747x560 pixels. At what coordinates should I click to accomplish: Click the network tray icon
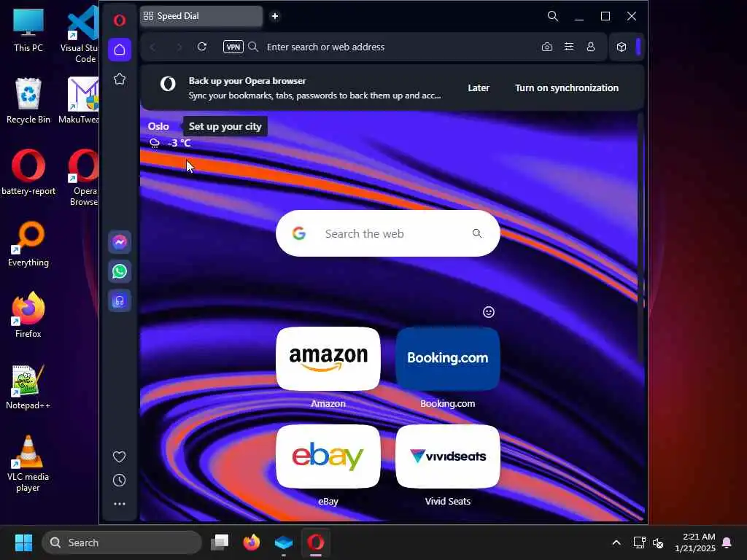(639, 542)
